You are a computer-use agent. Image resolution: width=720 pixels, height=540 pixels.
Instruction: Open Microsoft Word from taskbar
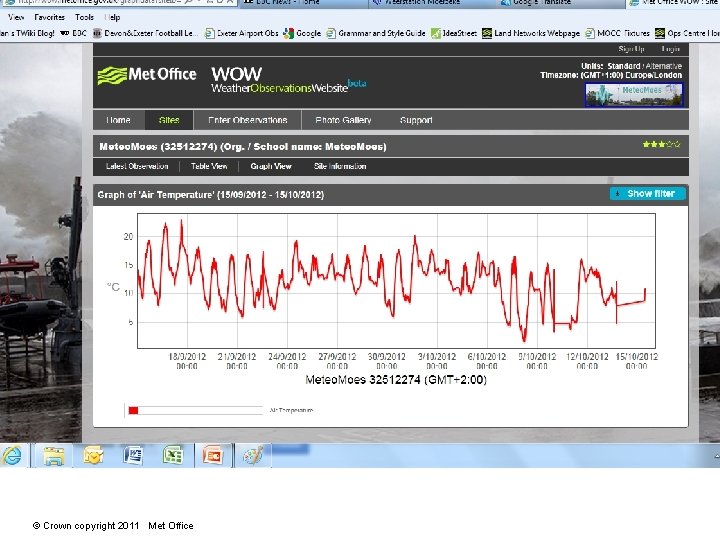[x=133, y=456]
